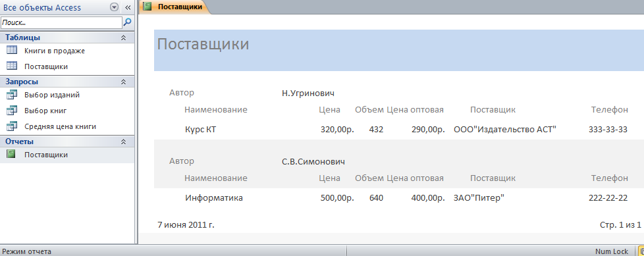Click the Автор label above Н.Угринович
This screenshot has height=256, width=644.
tap(182, 93)
